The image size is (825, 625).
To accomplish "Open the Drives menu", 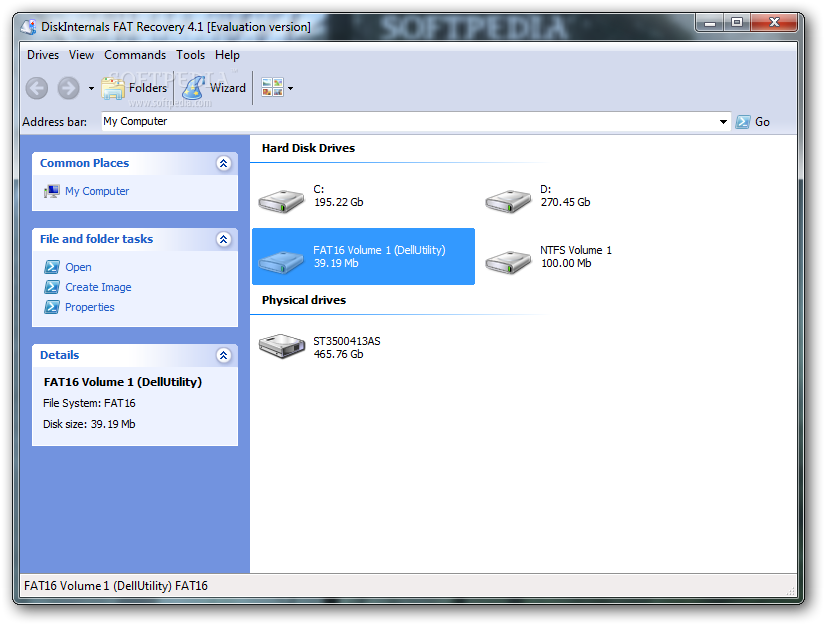I will tap(43, 55).
